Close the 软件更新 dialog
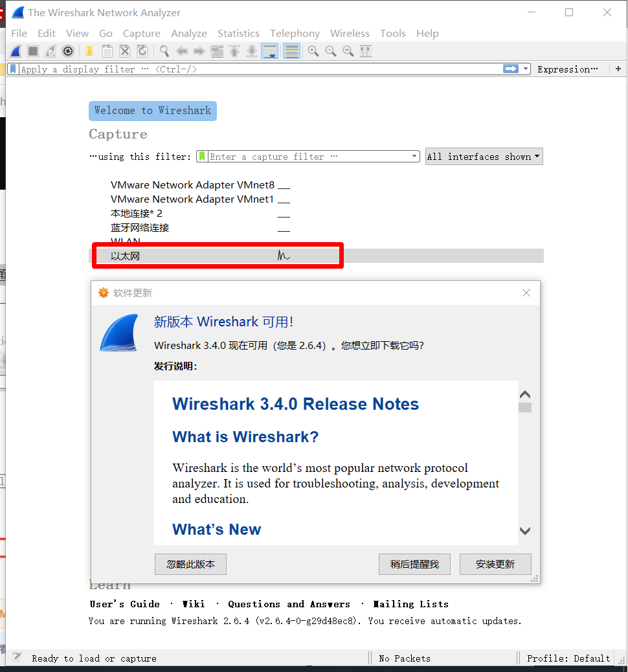628x672 pixels. pyautogui.click(x=526, y=293)
